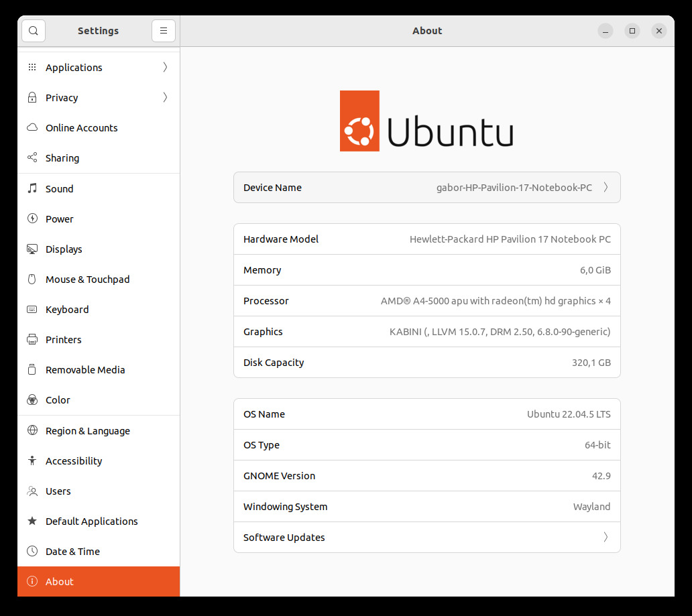Screen dimensions: 692x616
Task: Open Device Name row chevron
Action: [606, 188]
